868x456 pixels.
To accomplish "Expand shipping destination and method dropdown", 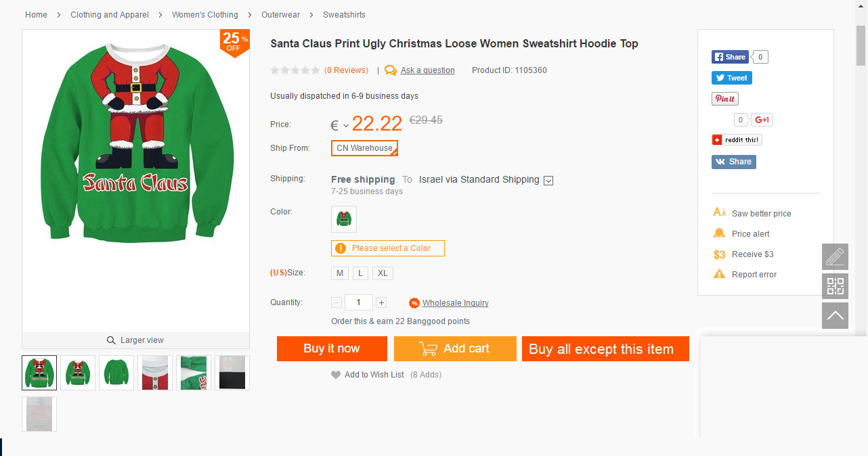I will [548, 180].
